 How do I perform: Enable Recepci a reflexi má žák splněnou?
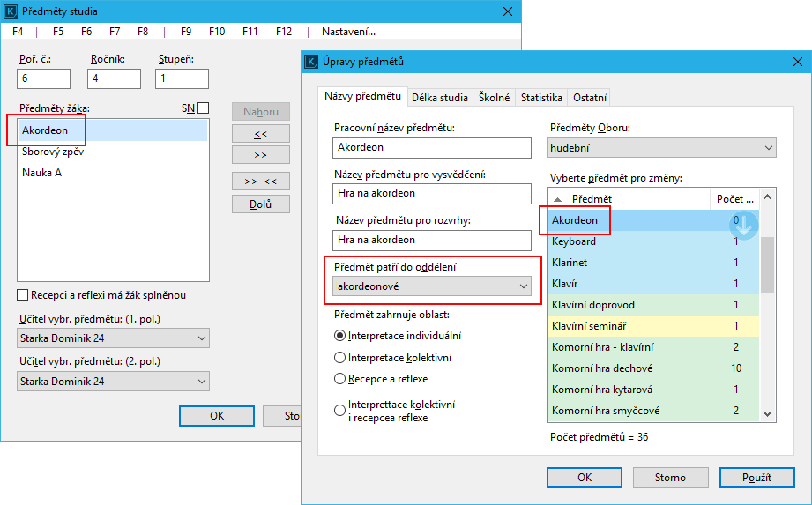[x=23, y=295]
